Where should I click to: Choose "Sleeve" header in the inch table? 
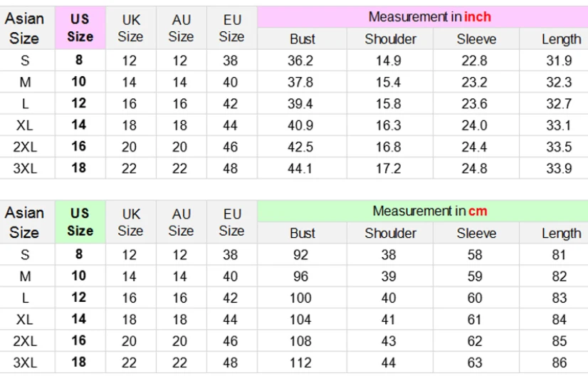tap(476, 39)
